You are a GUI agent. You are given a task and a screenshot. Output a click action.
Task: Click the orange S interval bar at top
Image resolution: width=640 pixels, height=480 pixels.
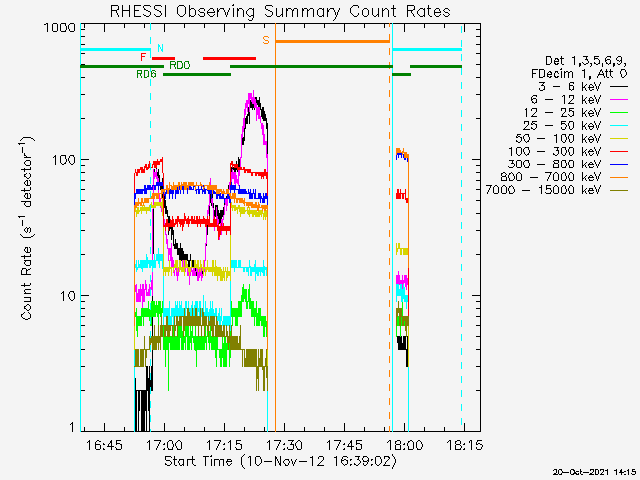(332, 41)
